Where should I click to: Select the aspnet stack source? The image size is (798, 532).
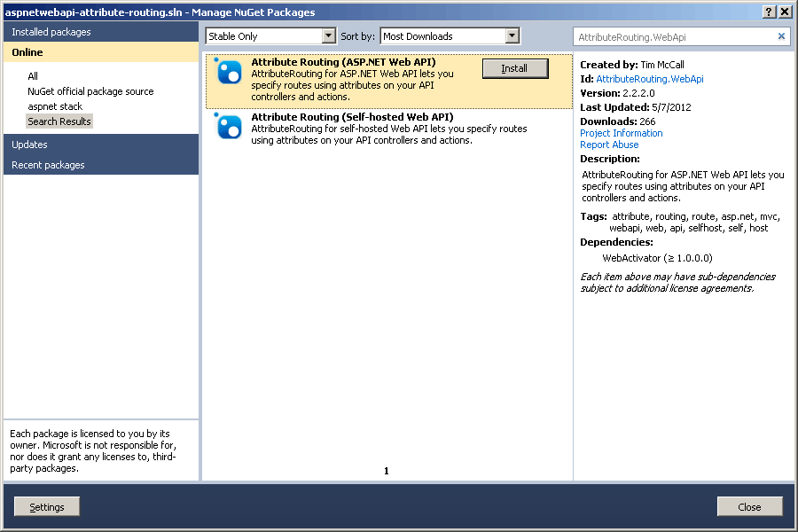[x=55, y=106]
